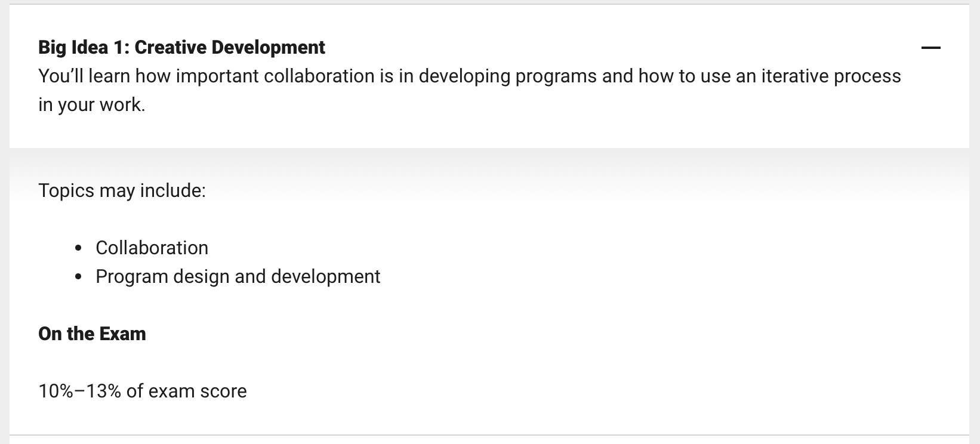Click "Big Idea 1:" at heading start
The height and width of the screenshot is (444, 980).
pos(84,47)
